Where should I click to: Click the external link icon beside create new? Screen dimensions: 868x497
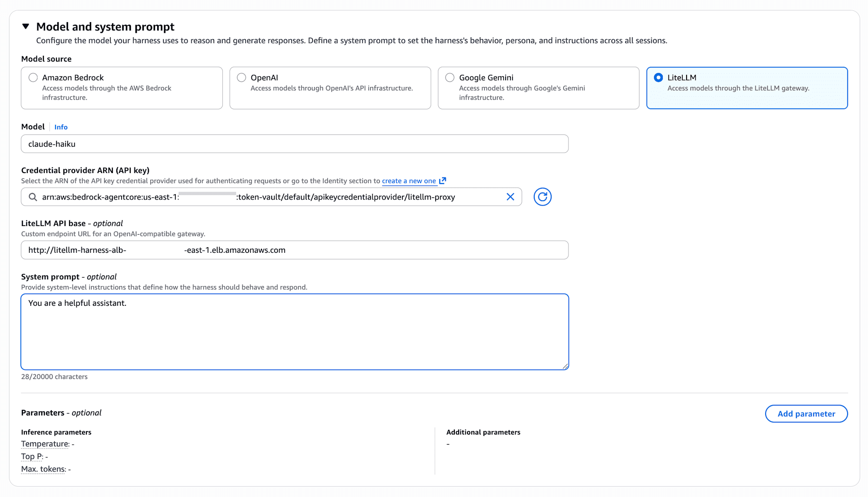[x=443, y=180]
